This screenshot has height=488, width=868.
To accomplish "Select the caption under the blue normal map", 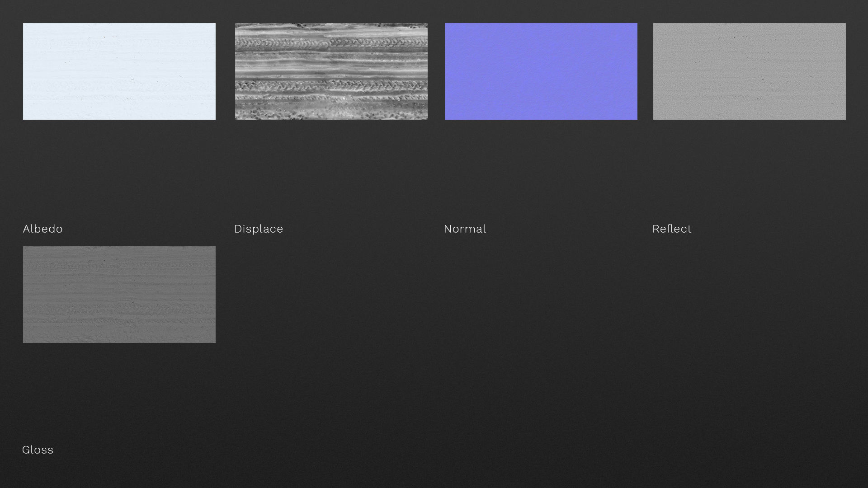I will 465,229.
